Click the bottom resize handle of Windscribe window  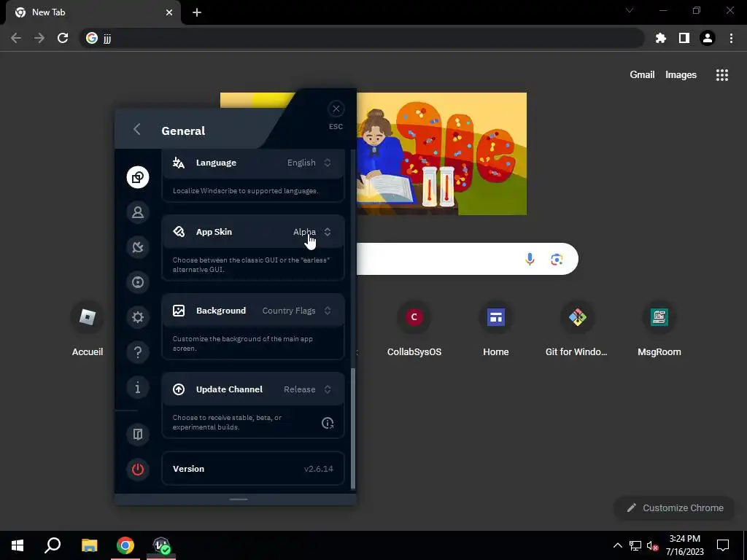point(239,499)
